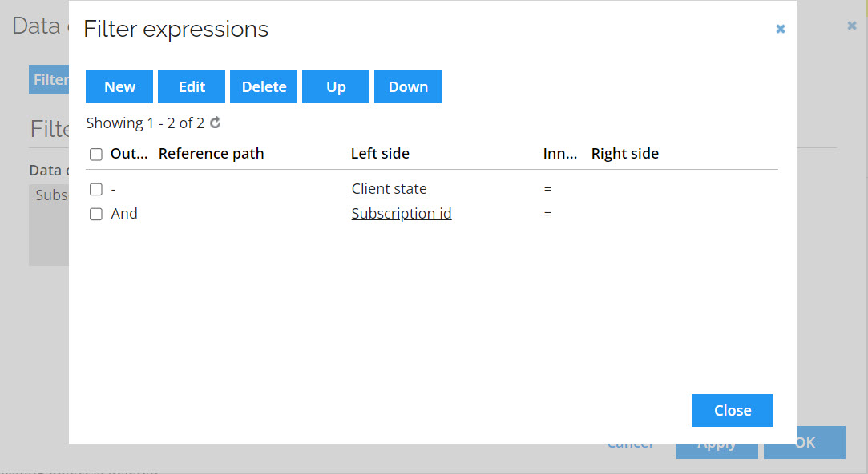Delete the selected filter expression
868x474 pixels.
pos(264,86)
